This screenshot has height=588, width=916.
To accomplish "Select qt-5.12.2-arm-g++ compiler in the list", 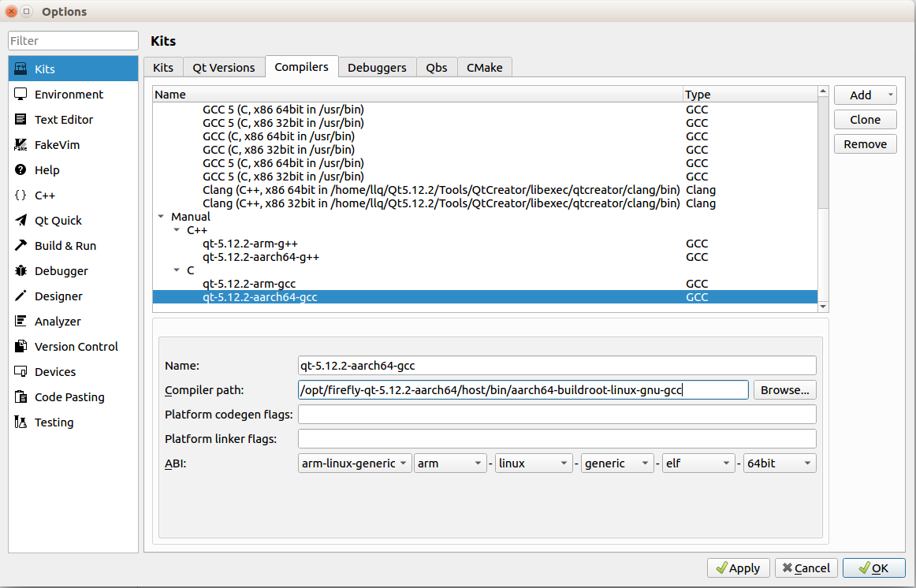I will 249,244.
